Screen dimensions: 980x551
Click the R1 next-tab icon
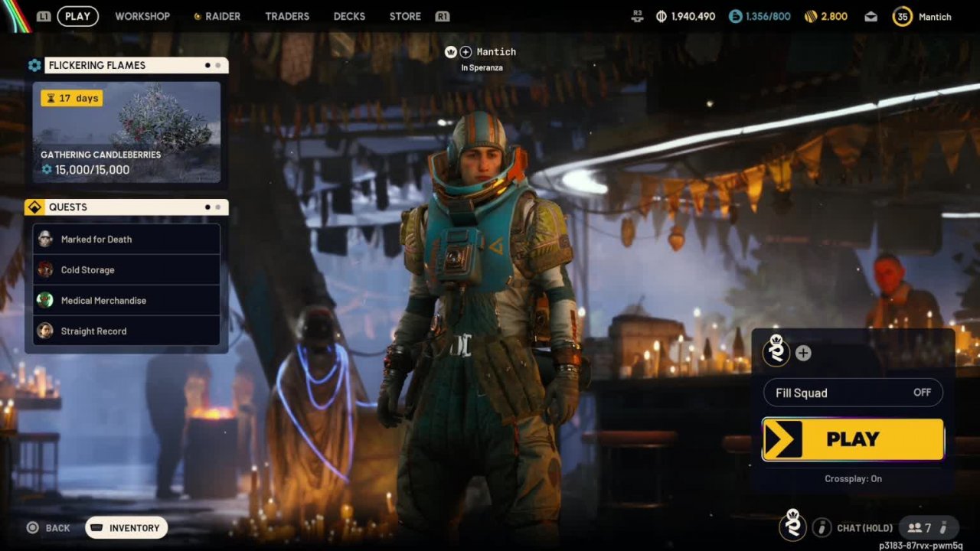pyautogui.click(x=442, y=16)
